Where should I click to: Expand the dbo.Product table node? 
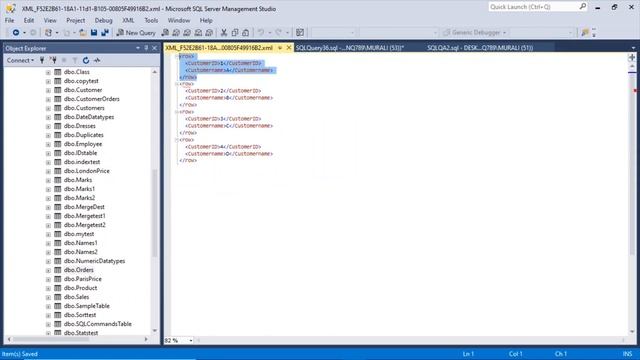pos(48,288)
